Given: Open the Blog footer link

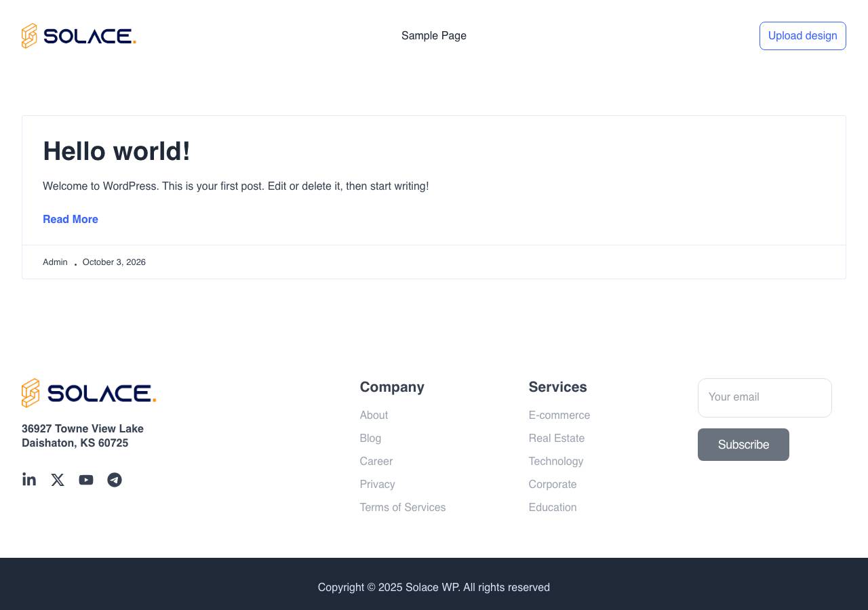Looking at the screenshot, I should [x=370, y=439].
